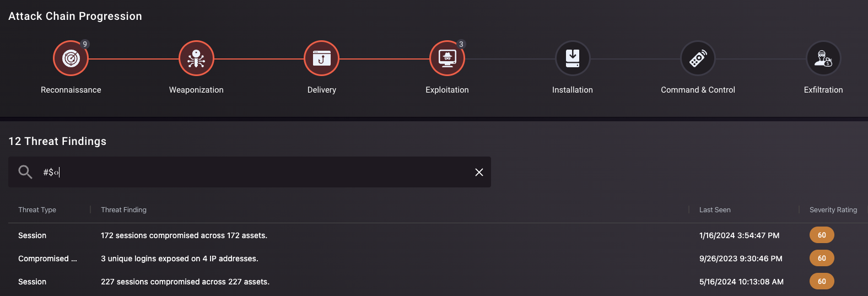This screenshot has width=868, height=296.
Task: Click the Compromised ... threat type cell
Action: point(47,259)
